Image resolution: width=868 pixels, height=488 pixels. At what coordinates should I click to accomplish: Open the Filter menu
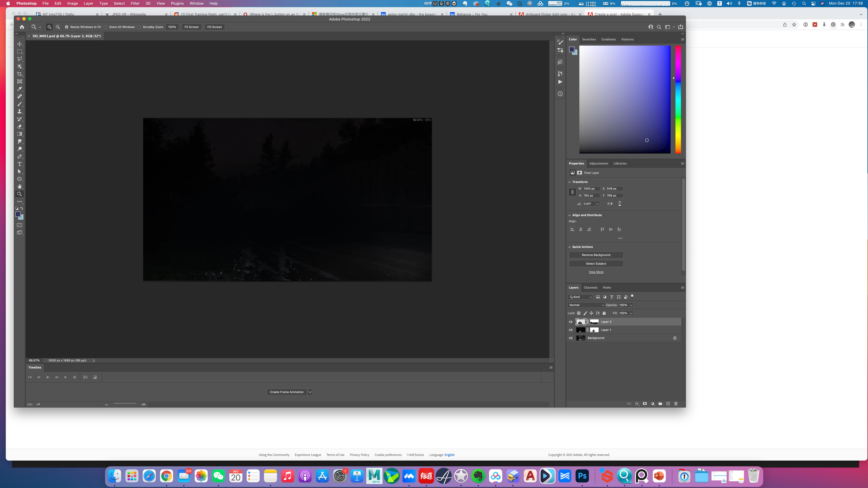pos(135,3)
